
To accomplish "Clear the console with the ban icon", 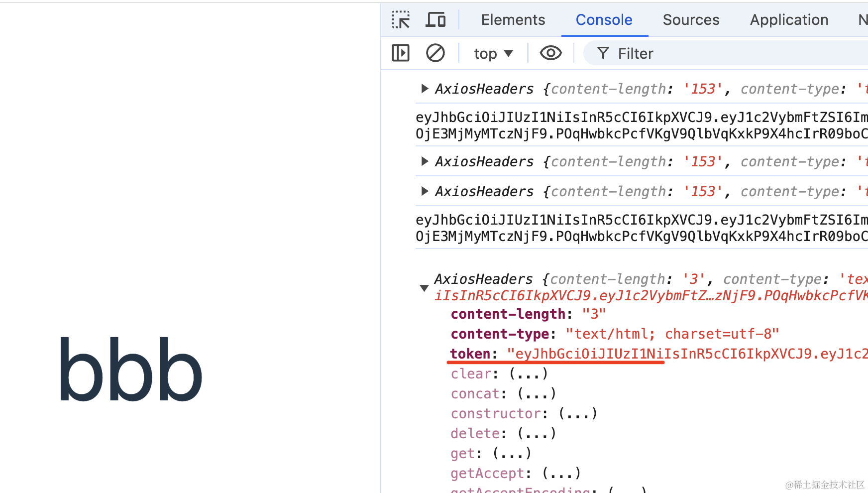I will click(x=435, y=53).
